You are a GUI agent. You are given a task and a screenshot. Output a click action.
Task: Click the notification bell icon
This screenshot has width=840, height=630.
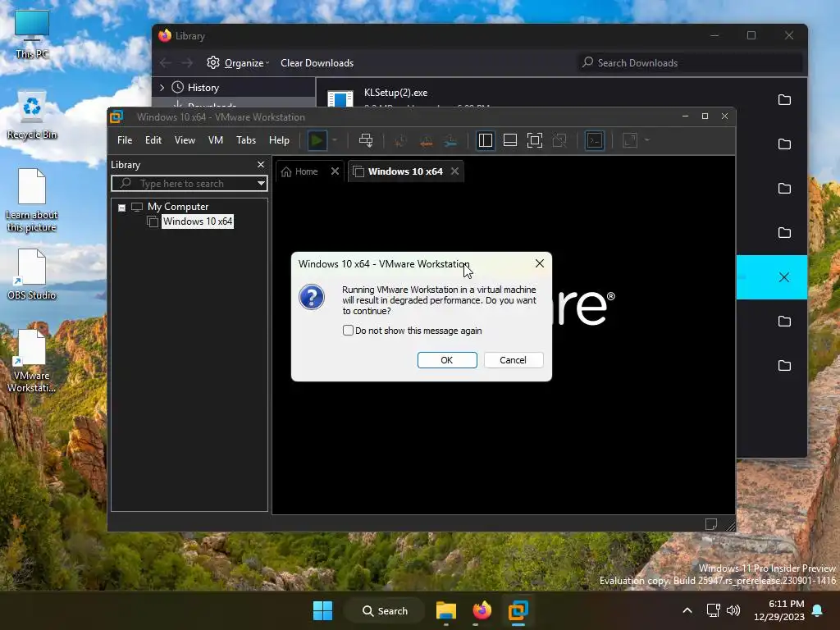(x=818, y=610)
